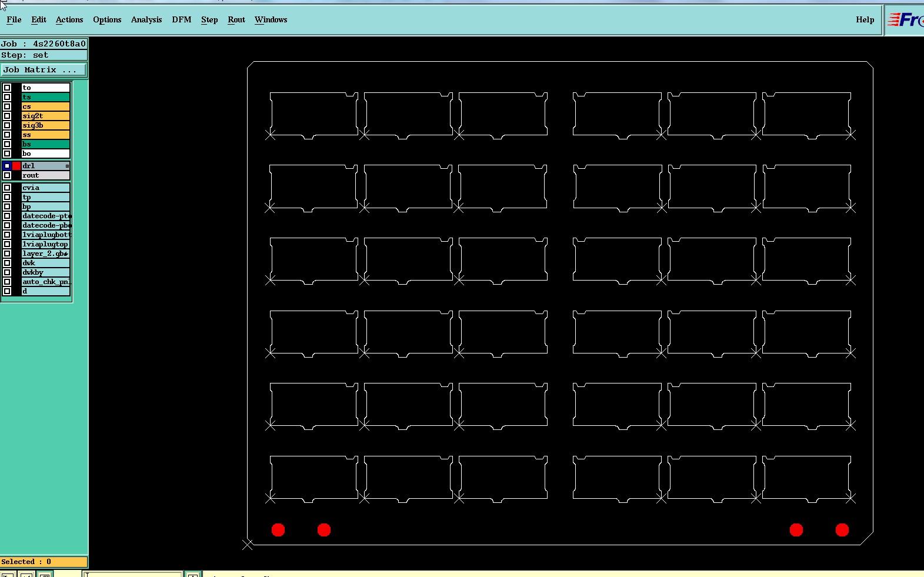Click the Frontline logo icon
The width and height of the screenshot is (924, 577).
905,20
